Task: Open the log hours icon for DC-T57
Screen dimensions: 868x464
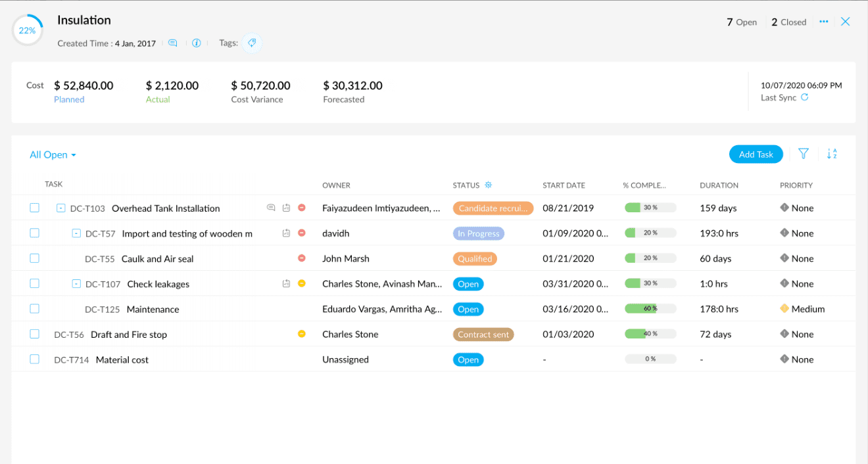Action: [x=286, y=233]
